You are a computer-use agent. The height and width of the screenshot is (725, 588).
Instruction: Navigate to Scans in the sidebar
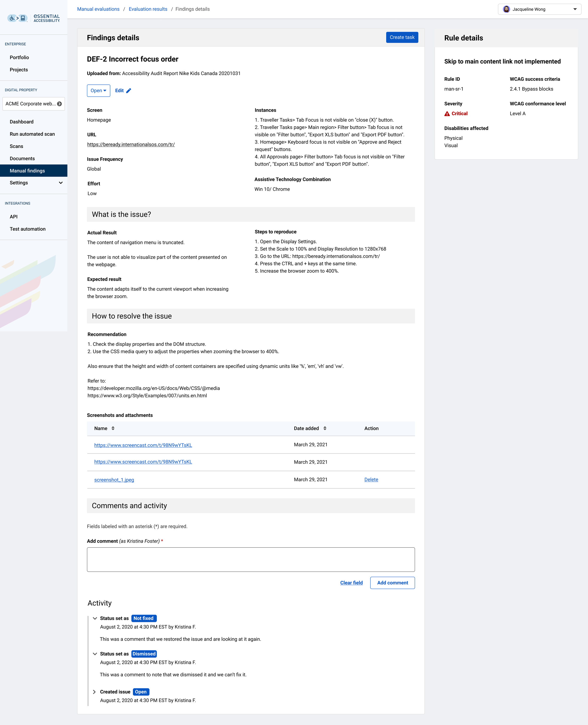tap(16, 146)
